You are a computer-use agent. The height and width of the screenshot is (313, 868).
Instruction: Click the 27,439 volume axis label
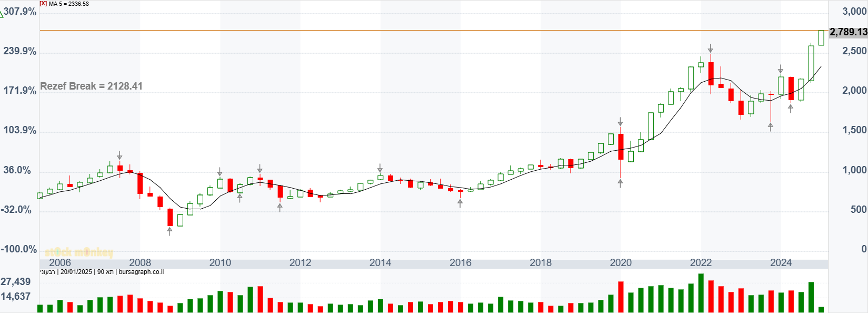pos(16,282)
